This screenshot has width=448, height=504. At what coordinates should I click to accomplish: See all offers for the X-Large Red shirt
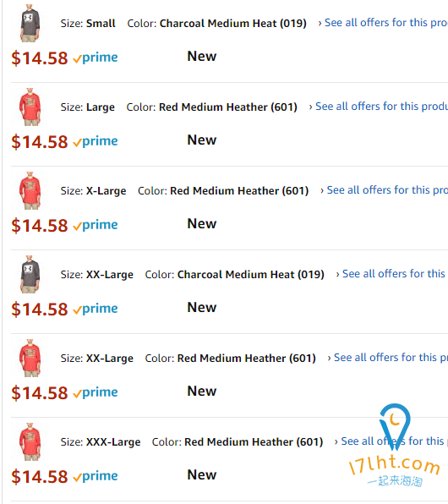pyautogui.click(x=384, y=190)
